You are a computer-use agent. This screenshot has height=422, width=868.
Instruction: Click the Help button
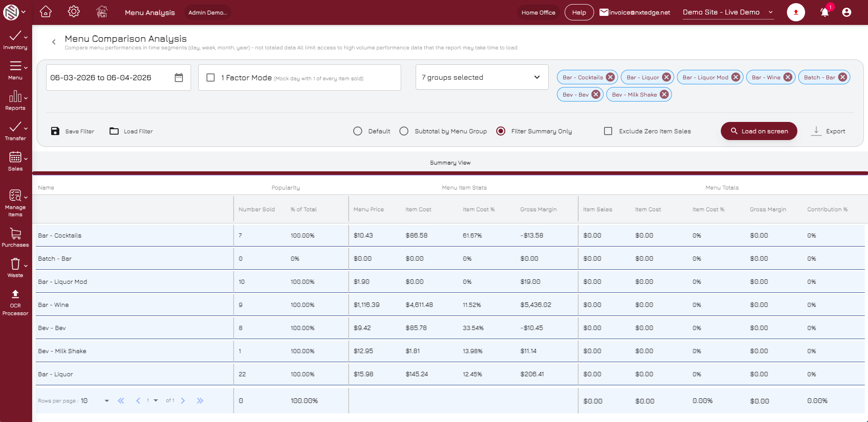coord(579,12)
